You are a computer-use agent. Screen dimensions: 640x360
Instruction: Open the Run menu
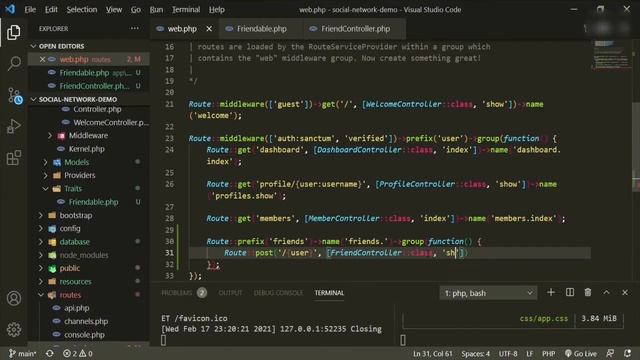click(156, 9)
